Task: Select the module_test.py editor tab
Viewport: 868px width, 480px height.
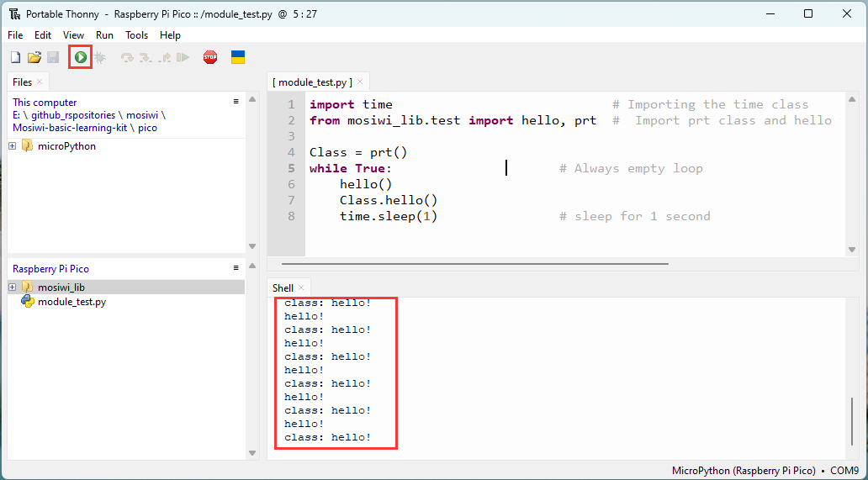Action: pos(312,82)
